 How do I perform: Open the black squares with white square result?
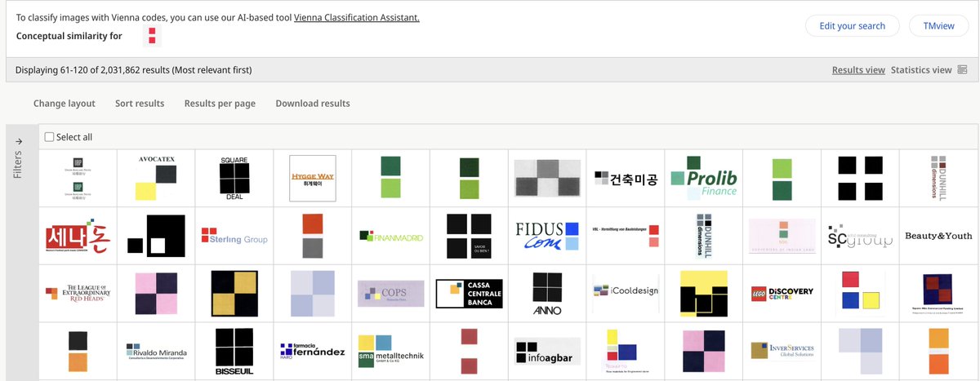coord(156,236)
